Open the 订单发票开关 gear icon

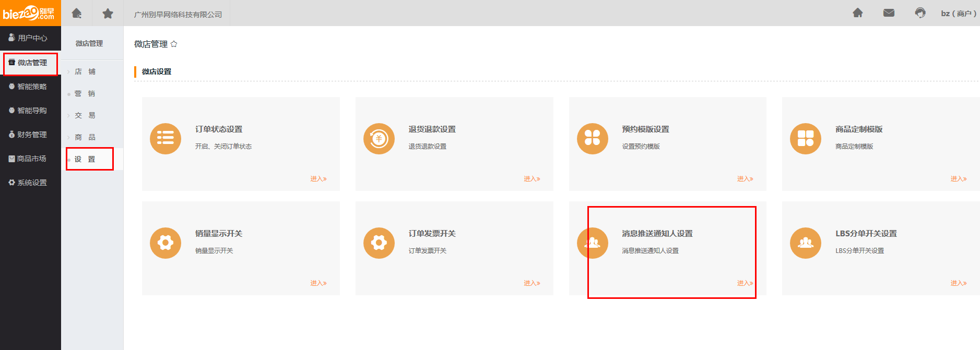point(379,243)
